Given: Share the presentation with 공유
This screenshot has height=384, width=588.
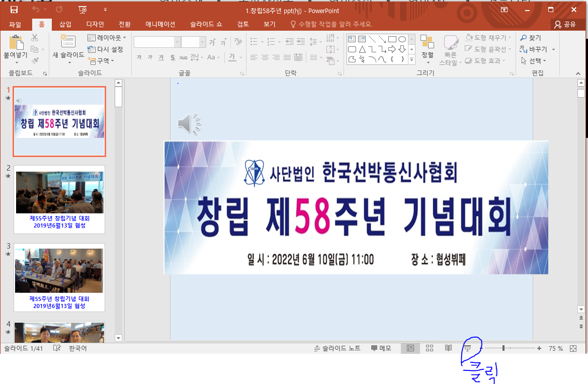Looking at the screenshot, I should [x=565, y=24].
